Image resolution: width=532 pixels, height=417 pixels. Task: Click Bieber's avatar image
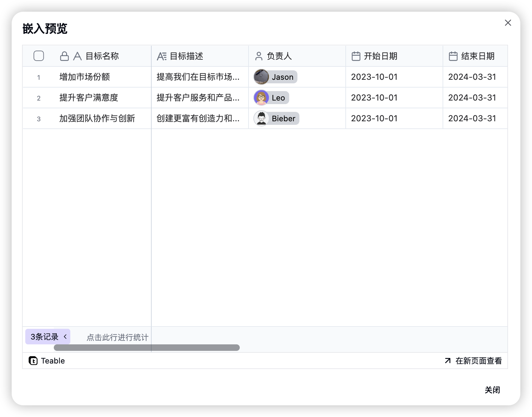click(x=261, y=118)
